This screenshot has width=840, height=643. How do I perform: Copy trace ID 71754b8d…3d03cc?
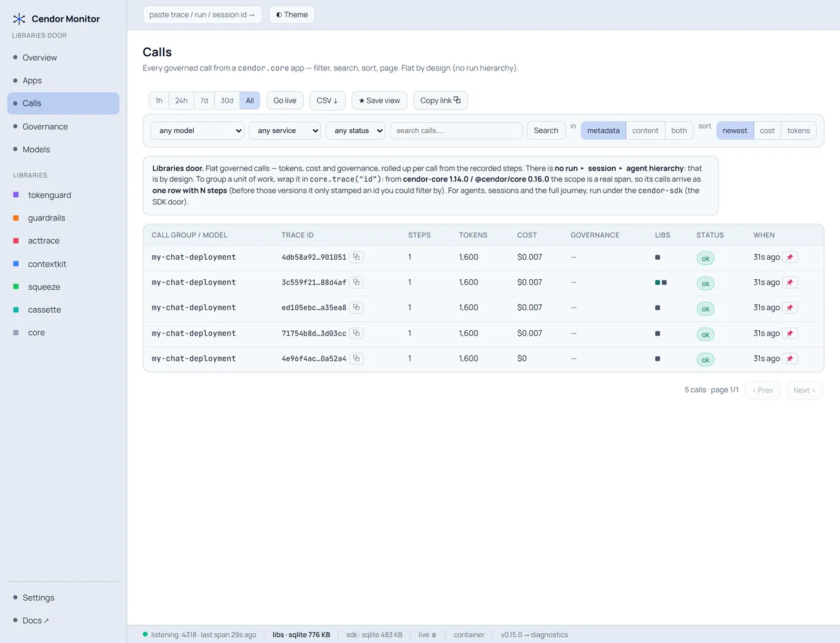356,333
